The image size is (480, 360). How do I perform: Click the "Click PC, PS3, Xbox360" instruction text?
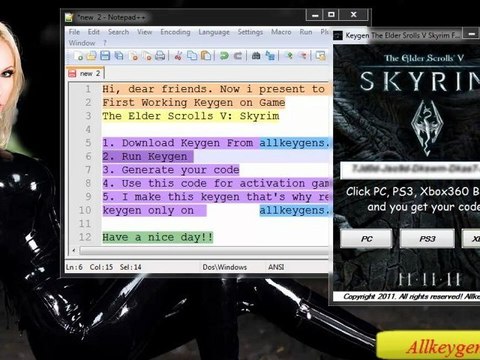[x=408, y=191]
